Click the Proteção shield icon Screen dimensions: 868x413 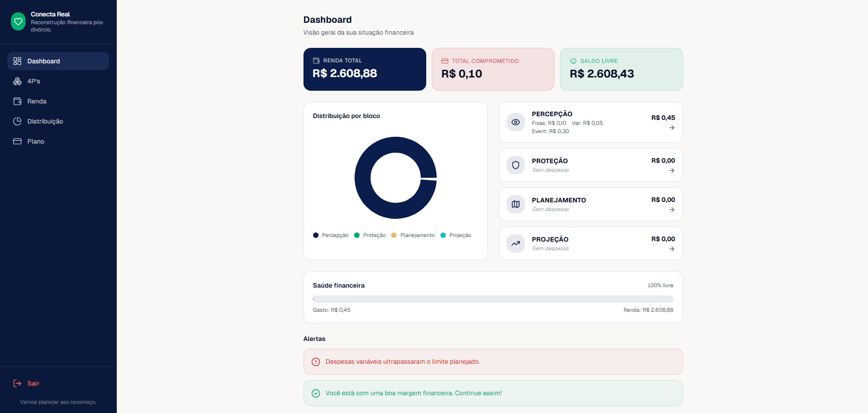click(516, 165)
